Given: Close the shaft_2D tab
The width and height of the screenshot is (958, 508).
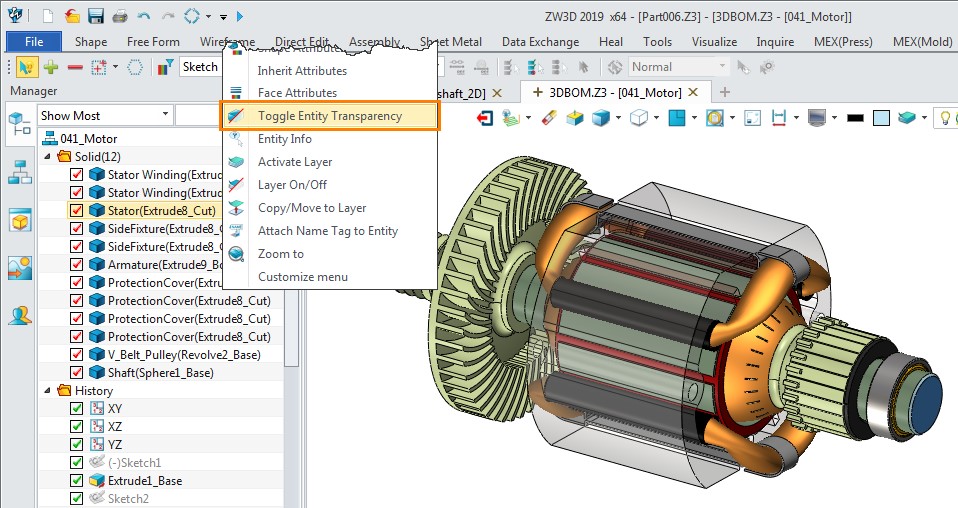Looking at the screenshot, I should click(x=497, y=93).
